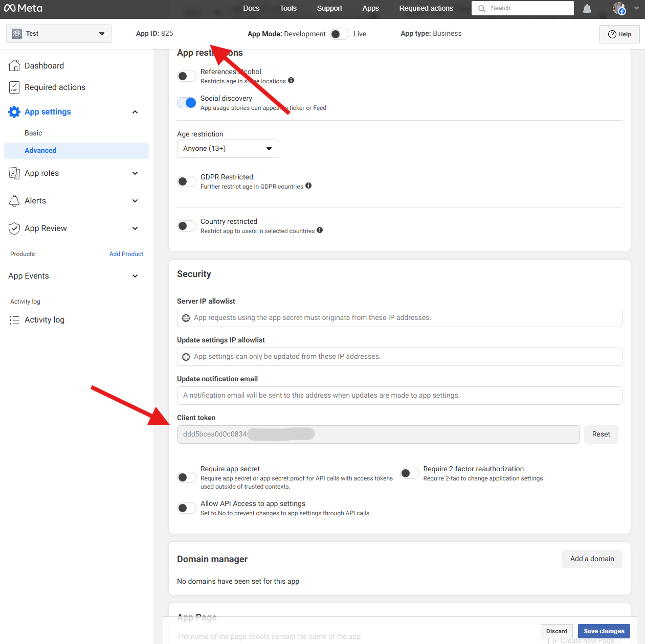The image size is (645, 644).
Task: Click the Alerts bell icon in sidebar
Action: click(x=14, y=201)
